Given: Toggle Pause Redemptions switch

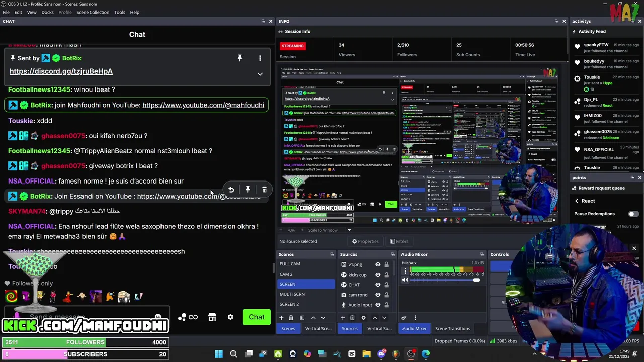Looking at the screenshot, I should (633, 214).
